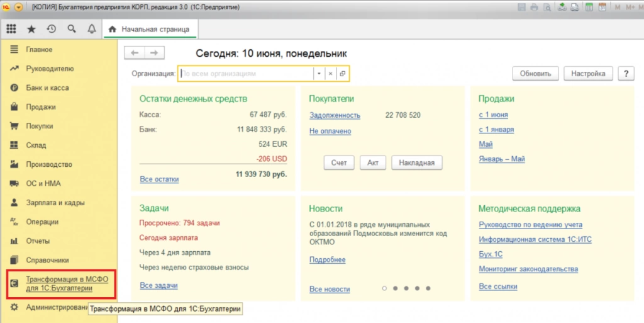644x323 pixels.
Task: Open the Calculator icon
Action: [x=589, y=7]
